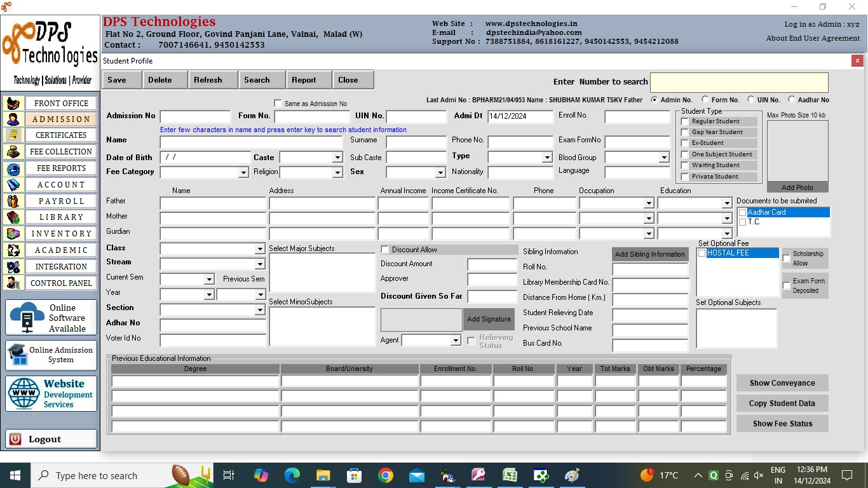Image resolution: width=868 pixels, height=488 pixels.
Task: Expand the Blood Group dropdown
Action: pos(664,158)
